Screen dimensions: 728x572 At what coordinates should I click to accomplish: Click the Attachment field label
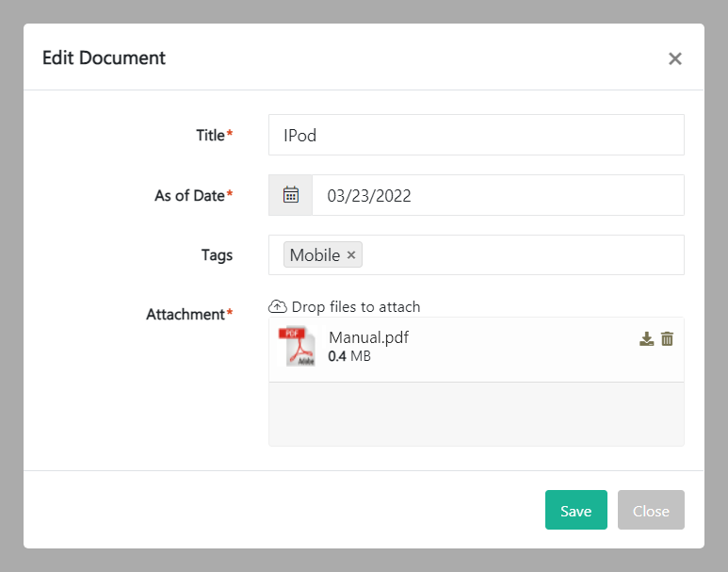coord(186,314)
